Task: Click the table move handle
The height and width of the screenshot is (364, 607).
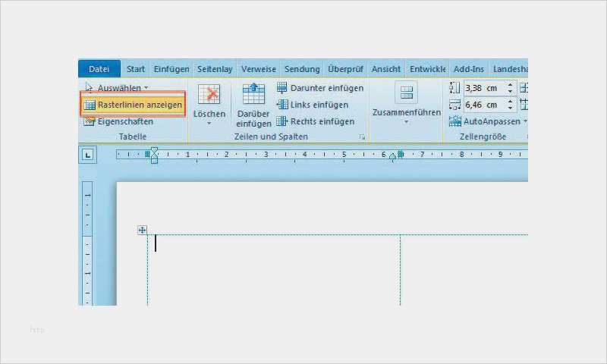Action: [x=142, y=231]
